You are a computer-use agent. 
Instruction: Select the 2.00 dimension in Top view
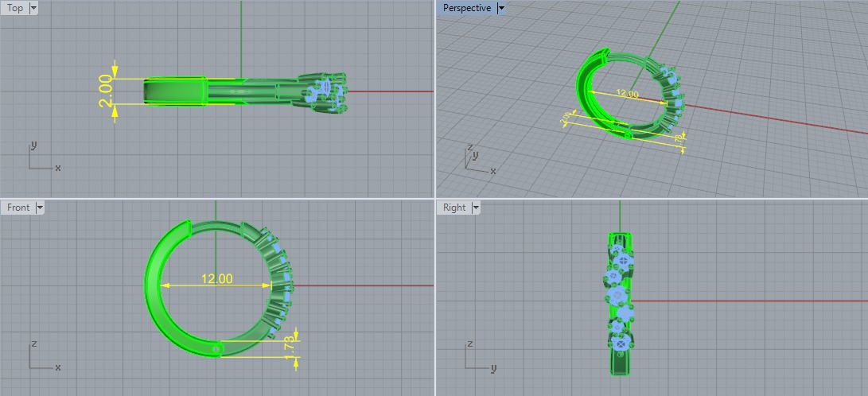106,91
